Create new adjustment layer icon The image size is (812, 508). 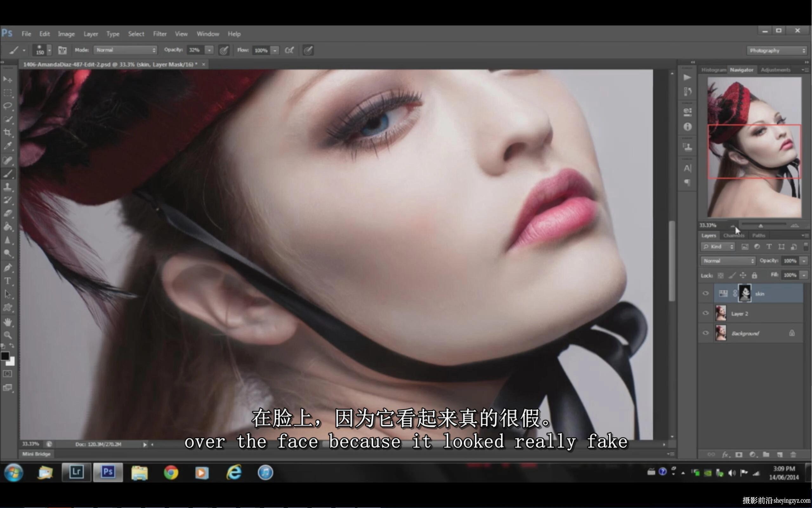[x=753, y=455]
